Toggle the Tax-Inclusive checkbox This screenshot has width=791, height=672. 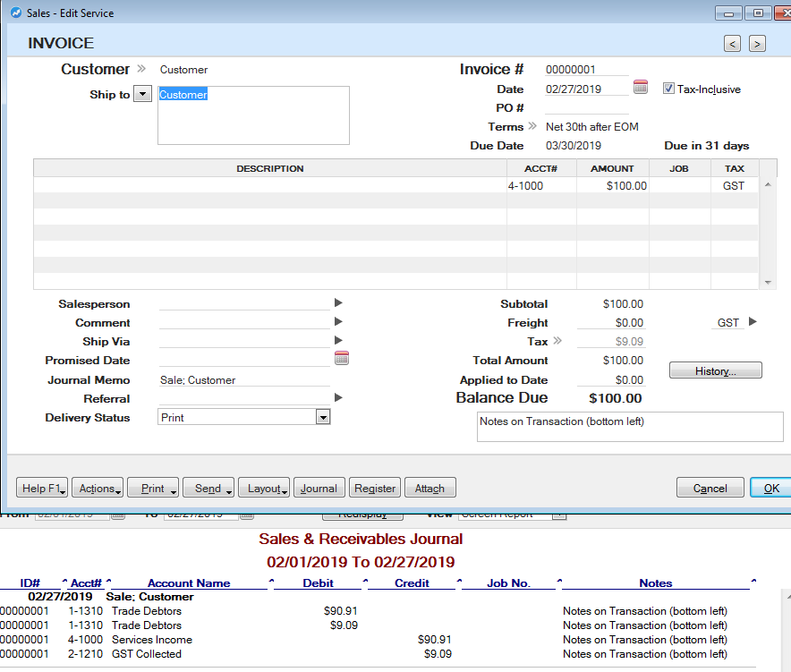[x=668, y=89]
